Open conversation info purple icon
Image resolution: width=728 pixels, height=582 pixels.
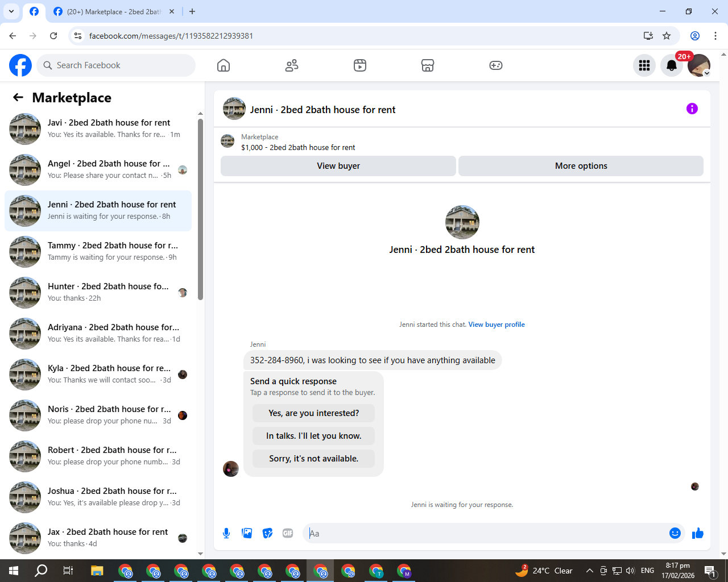click(x=692, y=109)
